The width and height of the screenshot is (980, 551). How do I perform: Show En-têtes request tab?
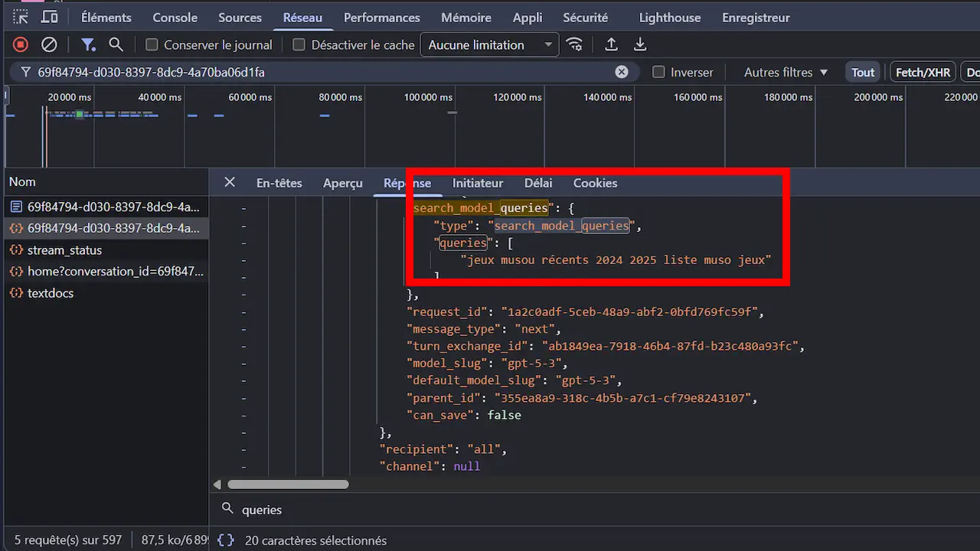[279, 183]
